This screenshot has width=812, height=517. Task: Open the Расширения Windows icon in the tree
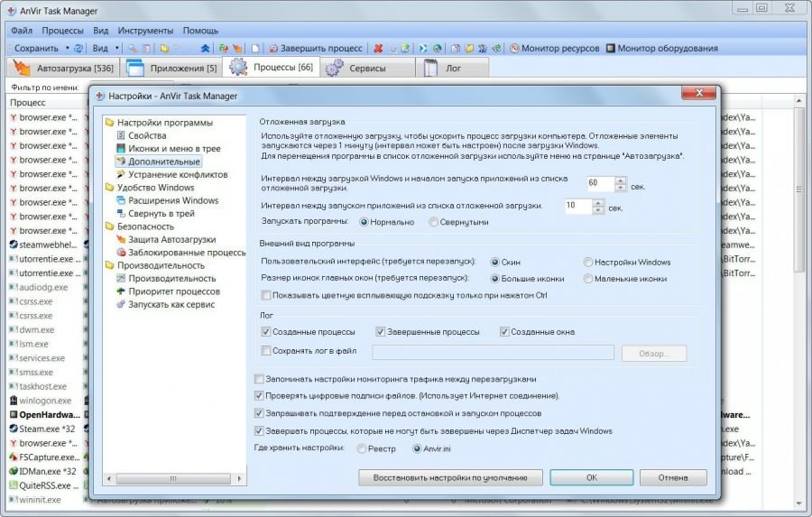[121, 200]
